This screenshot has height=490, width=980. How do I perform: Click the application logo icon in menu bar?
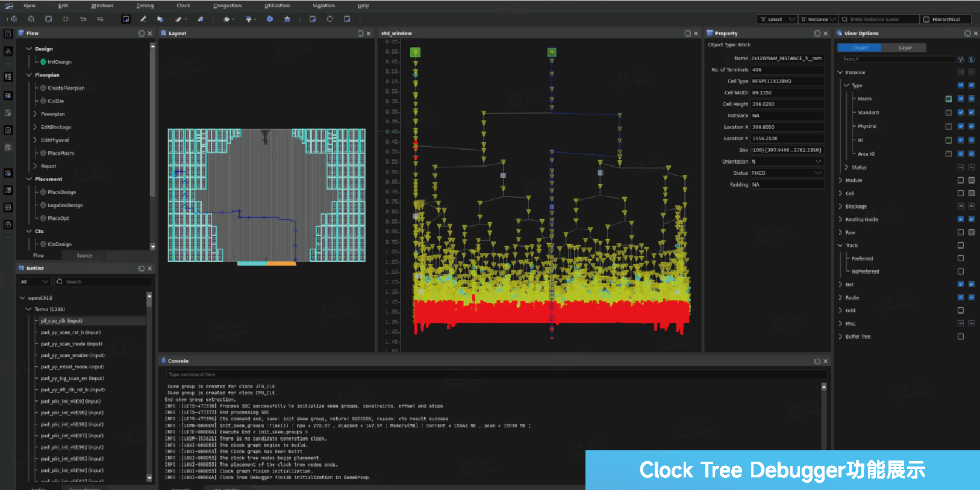9,5
